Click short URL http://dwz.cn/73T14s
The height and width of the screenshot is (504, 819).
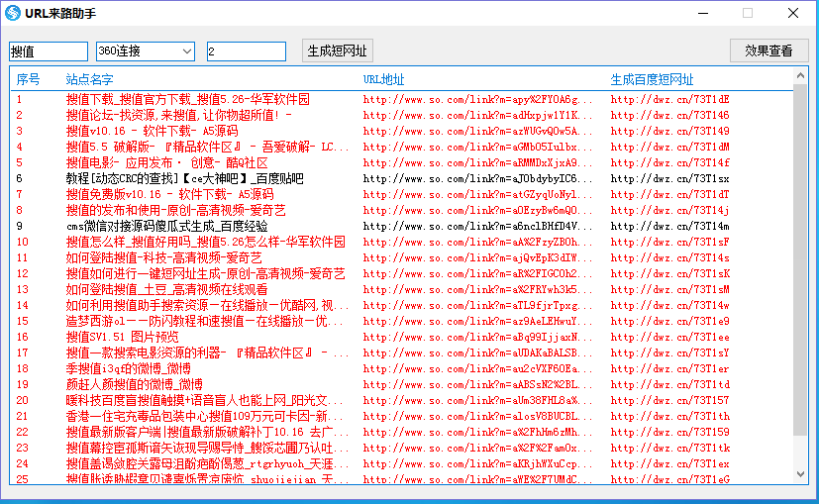[669, 257]
